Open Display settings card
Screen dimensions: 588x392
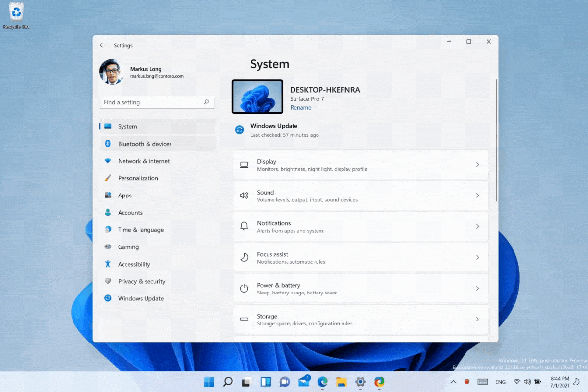tap(361, 165)
